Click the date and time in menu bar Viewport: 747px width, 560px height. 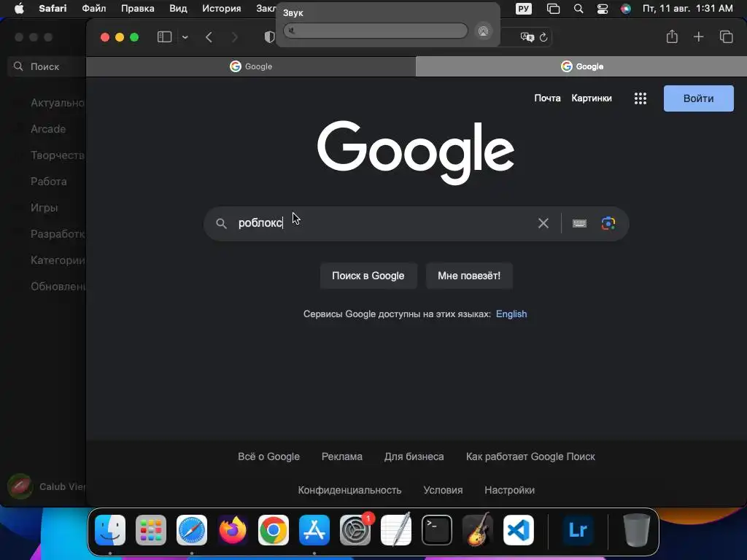pos(687,9)
